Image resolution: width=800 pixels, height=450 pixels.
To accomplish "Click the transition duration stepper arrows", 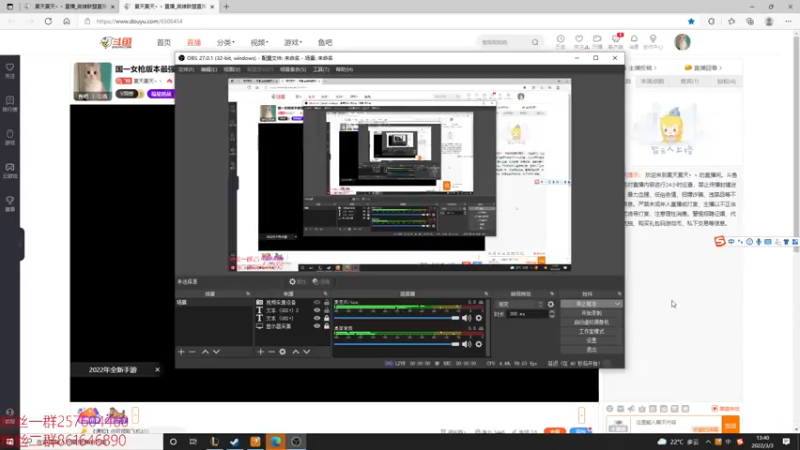I will tap(552, 314).
